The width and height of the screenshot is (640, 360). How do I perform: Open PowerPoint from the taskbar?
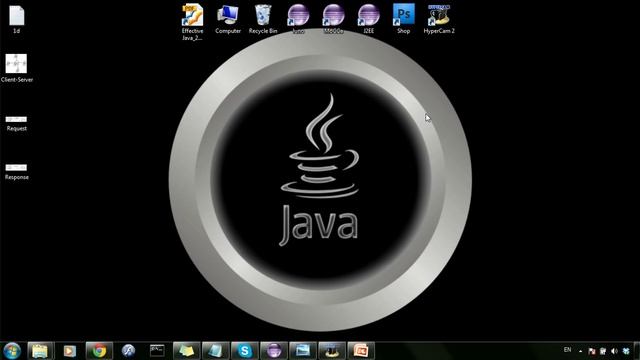coord(361,351)
